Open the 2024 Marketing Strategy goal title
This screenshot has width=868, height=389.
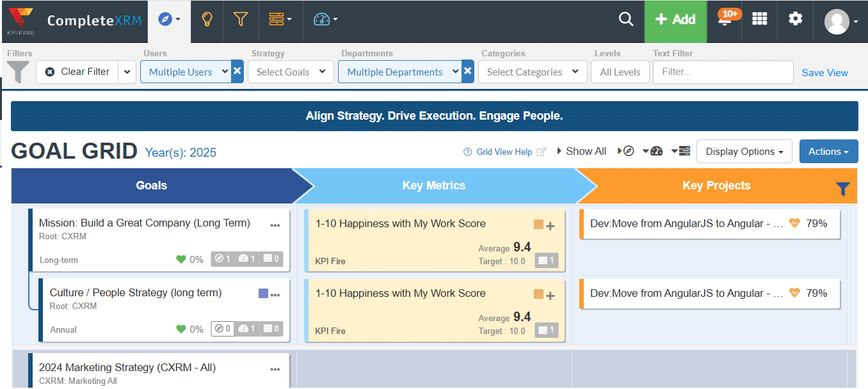127,367
